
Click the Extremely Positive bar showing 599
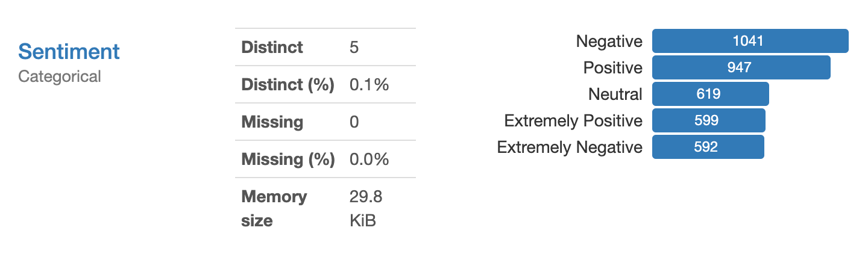[708, 120]
